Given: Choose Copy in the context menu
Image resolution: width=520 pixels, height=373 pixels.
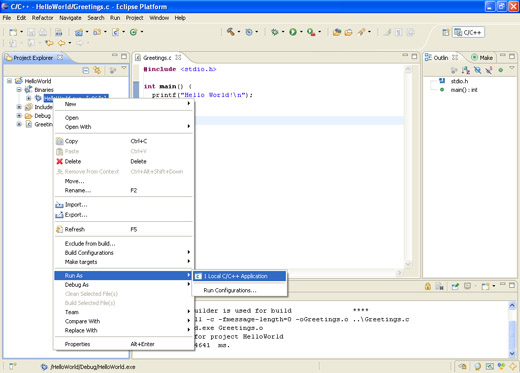Looking at the screenshot, I should click(x=123, y=141).
